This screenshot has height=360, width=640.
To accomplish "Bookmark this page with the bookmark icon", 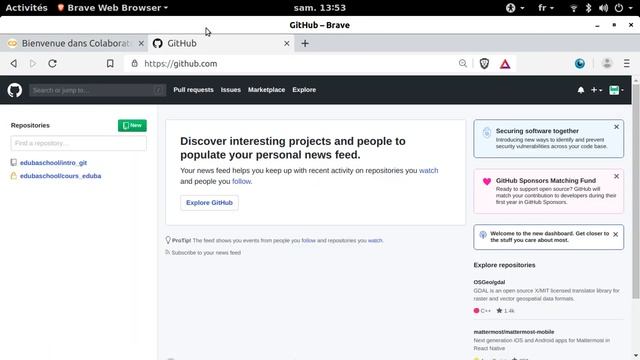I will [110, 64].
